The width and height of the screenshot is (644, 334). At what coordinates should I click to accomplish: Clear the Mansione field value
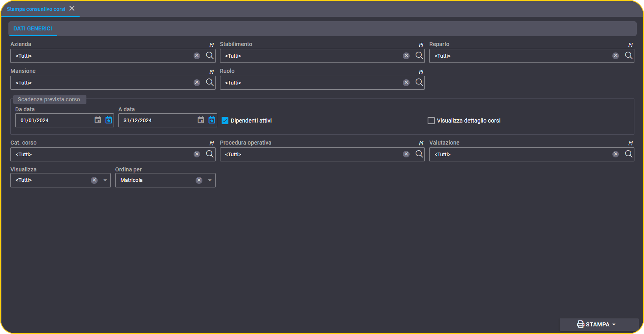click(197, 82)
